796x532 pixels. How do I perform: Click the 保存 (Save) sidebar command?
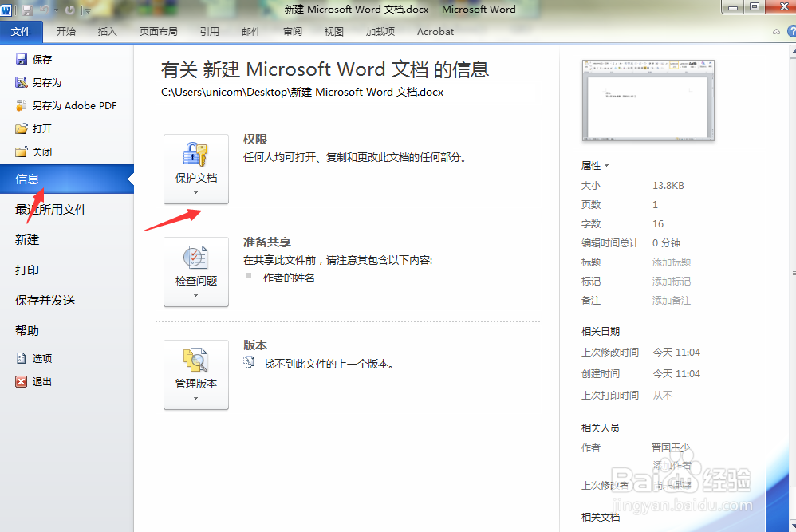[x=41, y=58]
